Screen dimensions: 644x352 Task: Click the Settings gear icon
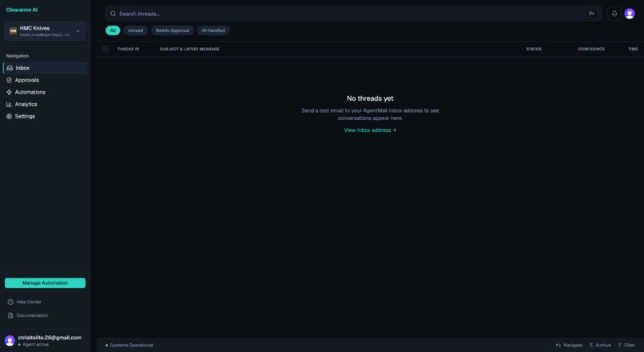[9, 116]
